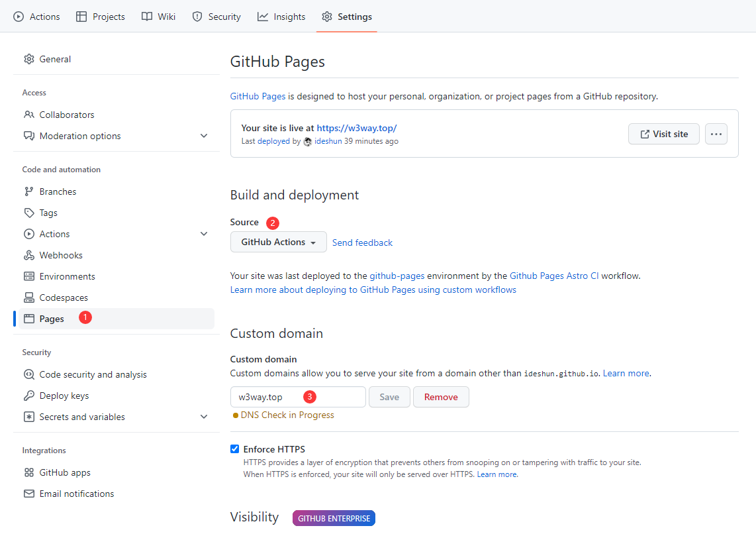Click the shield icon beside Security tab
756x534 pixels.
pyautogui.click(x=197, y=17)
